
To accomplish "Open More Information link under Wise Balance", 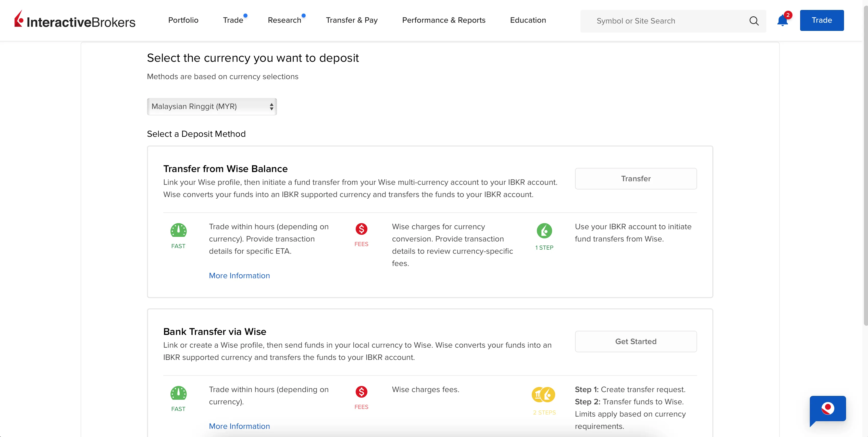I will coord(239,276).
